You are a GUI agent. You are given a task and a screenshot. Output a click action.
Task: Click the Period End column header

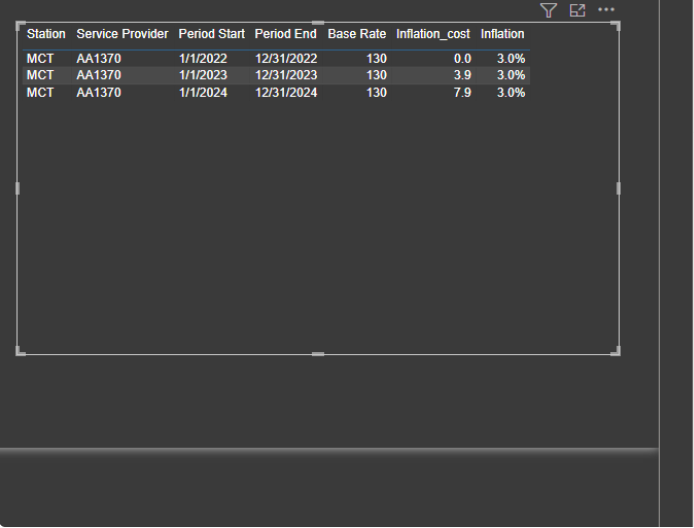[285, 34]
